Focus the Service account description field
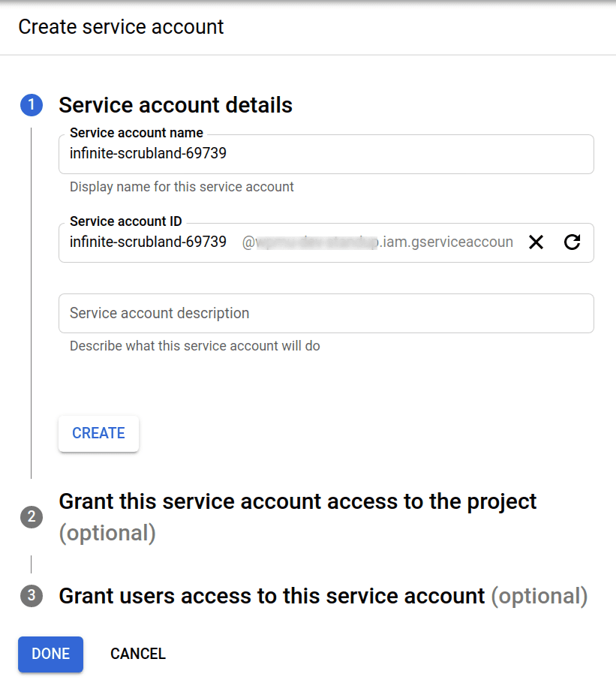Viewport: 616px width, 695px height. [x=326, y=313]
